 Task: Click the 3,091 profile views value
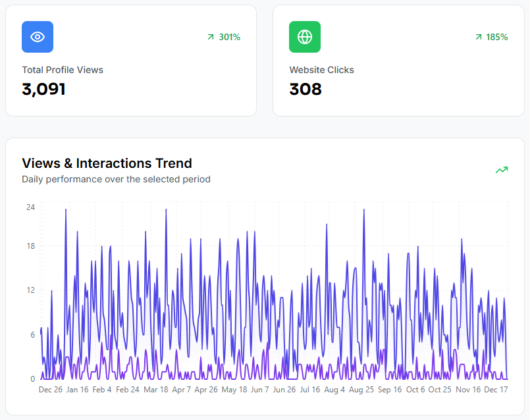point(44,90)
